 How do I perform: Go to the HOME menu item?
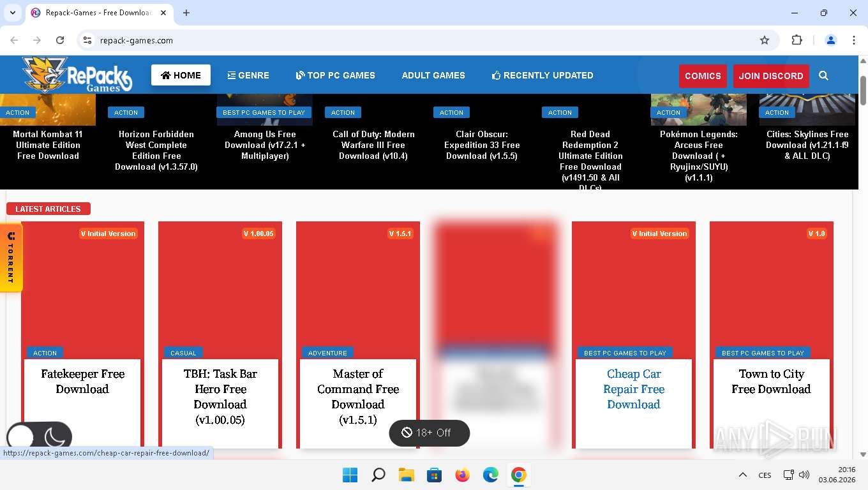coord(181,75)
